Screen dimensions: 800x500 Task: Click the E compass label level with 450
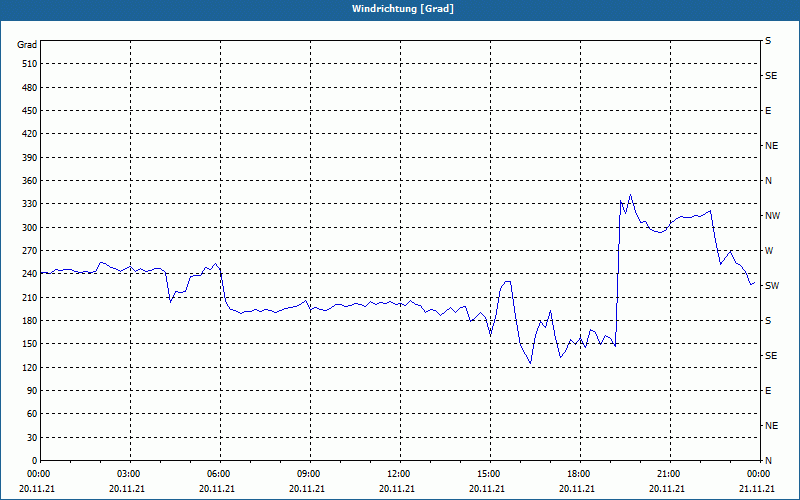pos(768,111)
